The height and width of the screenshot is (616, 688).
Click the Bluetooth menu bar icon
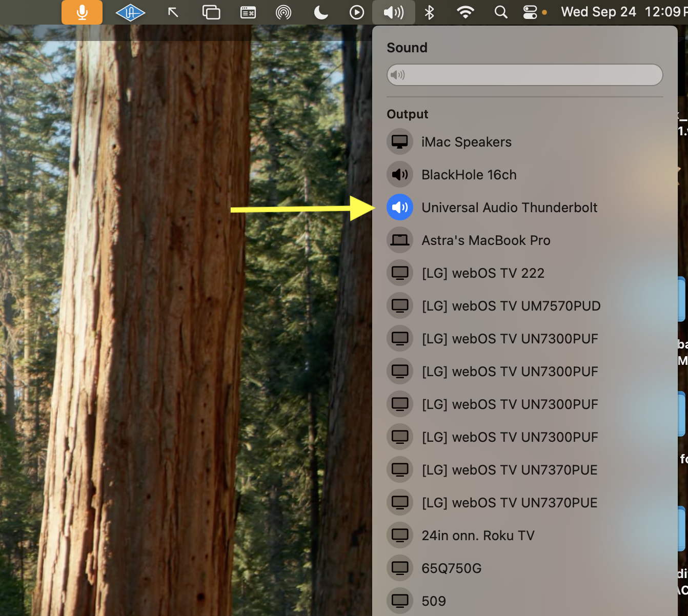coord(430,12)
